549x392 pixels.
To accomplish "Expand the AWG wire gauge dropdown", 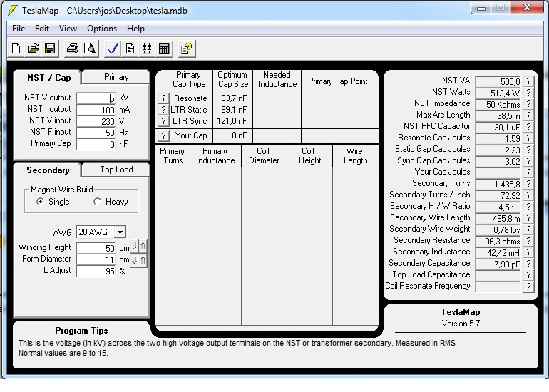I will [x=120, y=232].
